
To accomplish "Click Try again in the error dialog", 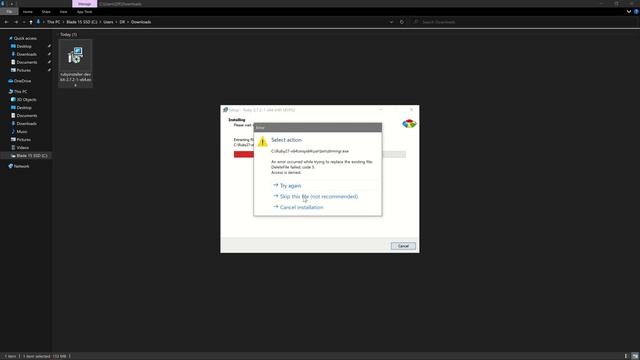I will tap(290, 186).
